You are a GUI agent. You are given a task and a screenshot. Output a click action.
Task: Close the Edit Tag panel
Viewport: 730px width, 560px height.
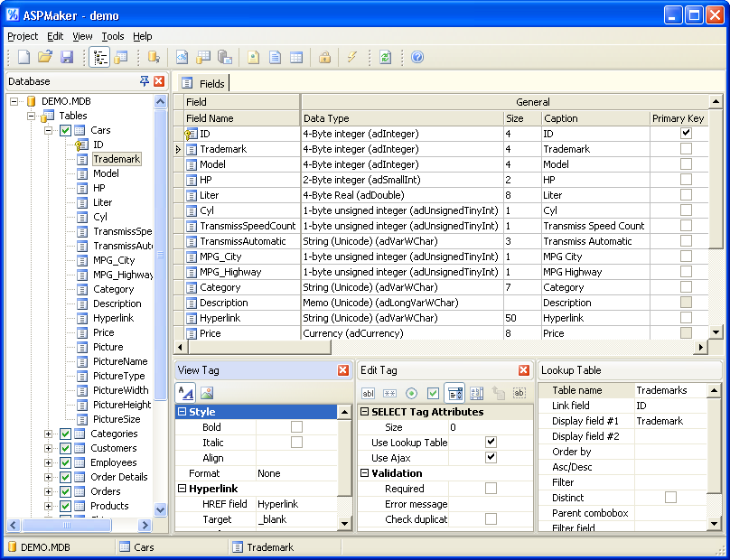(524, 370)
